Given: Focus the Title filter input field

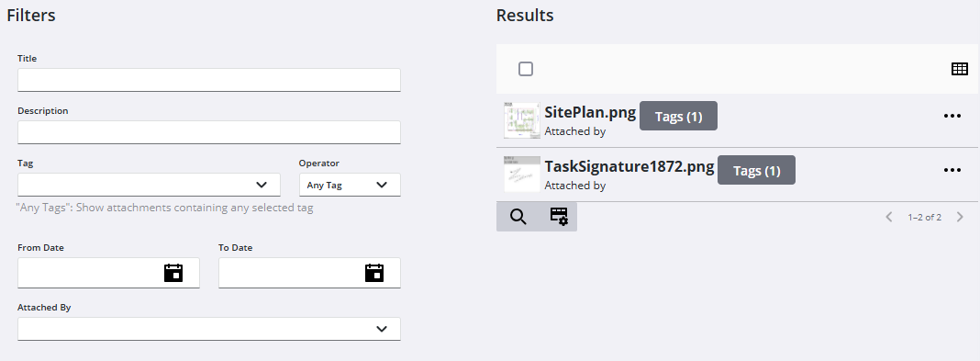Looking at the screenshot, I should 208,80.
